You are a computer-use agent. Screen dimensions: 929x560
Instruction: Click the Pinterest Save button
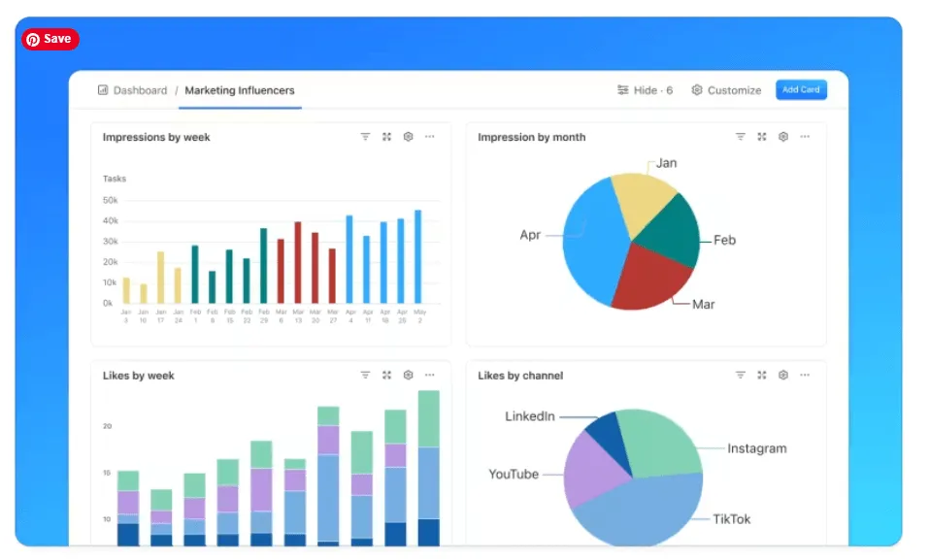(50, 39)
